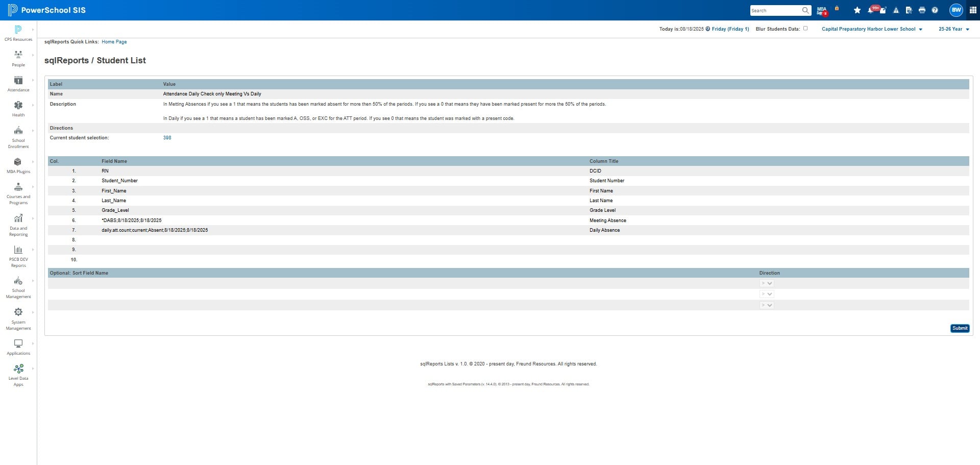Open the Favorites star icon
This screenshot has height=465, width=980.
click(857, 10)
